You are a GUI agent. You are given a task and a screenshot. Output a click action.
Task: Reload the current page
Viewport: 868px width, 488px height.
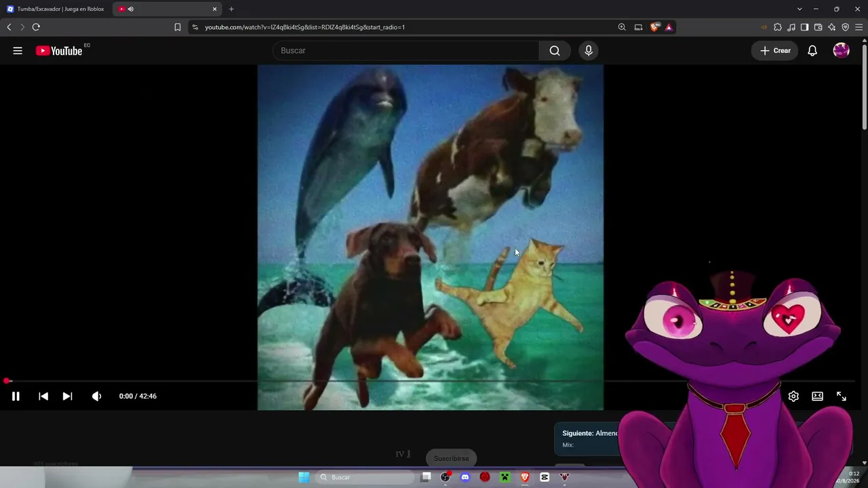(x=36, y=27)
